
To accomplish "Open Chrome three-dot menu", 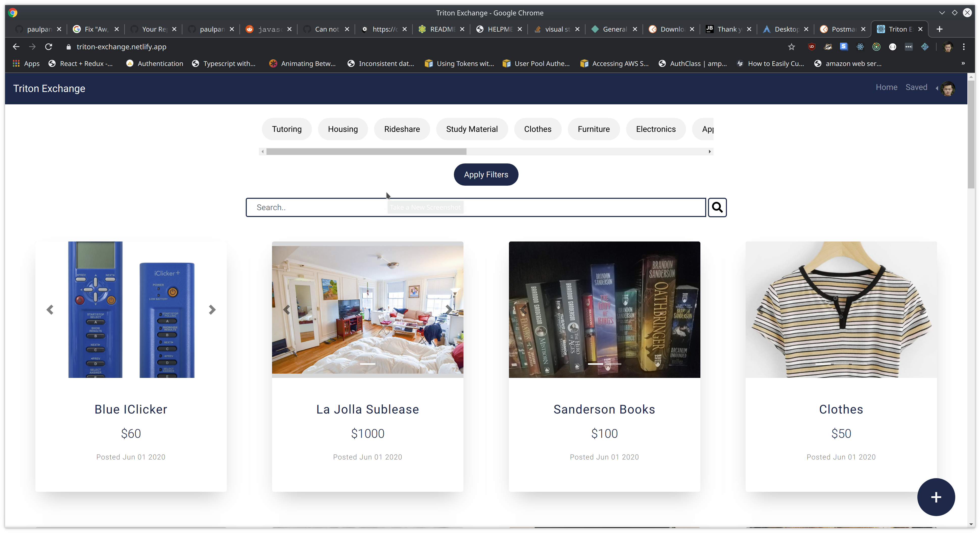I will 964,47.
